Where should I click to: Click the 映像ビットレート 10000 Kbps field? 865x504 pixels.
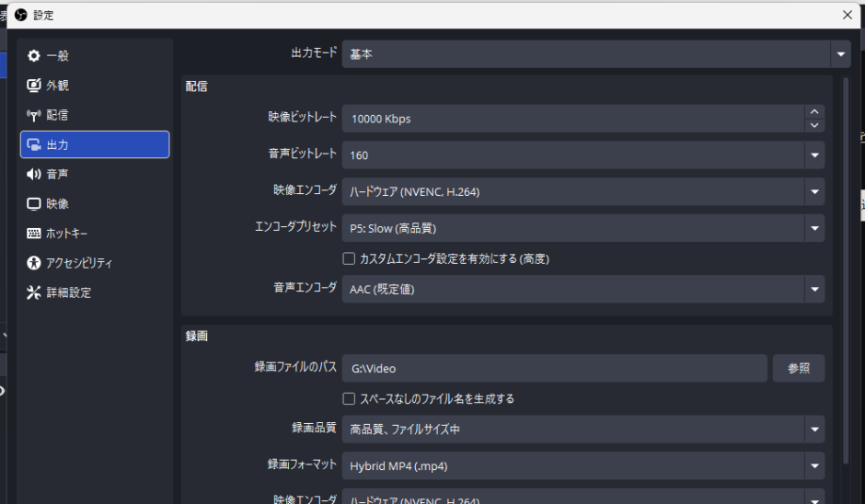573,119
